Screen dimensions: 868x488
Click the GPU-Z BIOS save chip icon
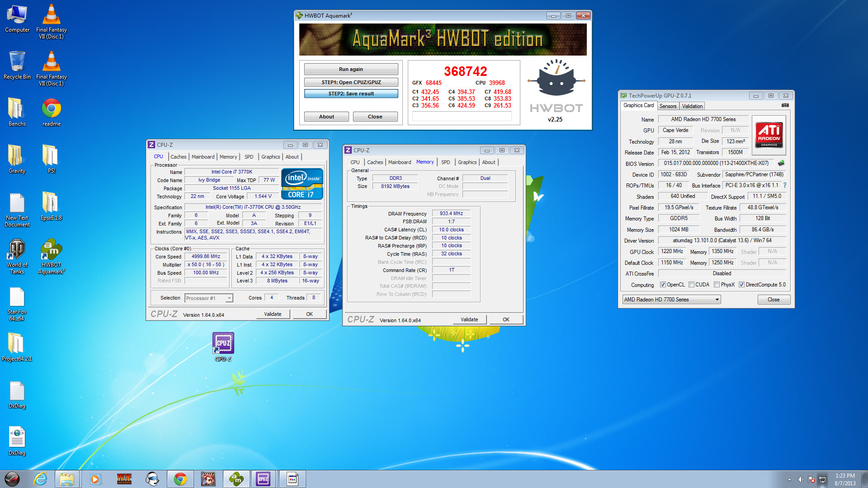(x=781, y=163)
